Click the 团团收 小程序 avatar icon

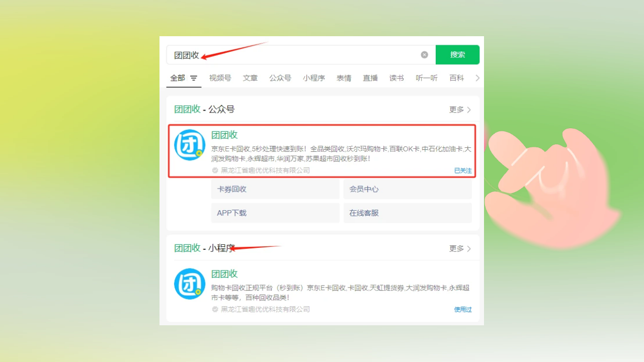(190, 284)
